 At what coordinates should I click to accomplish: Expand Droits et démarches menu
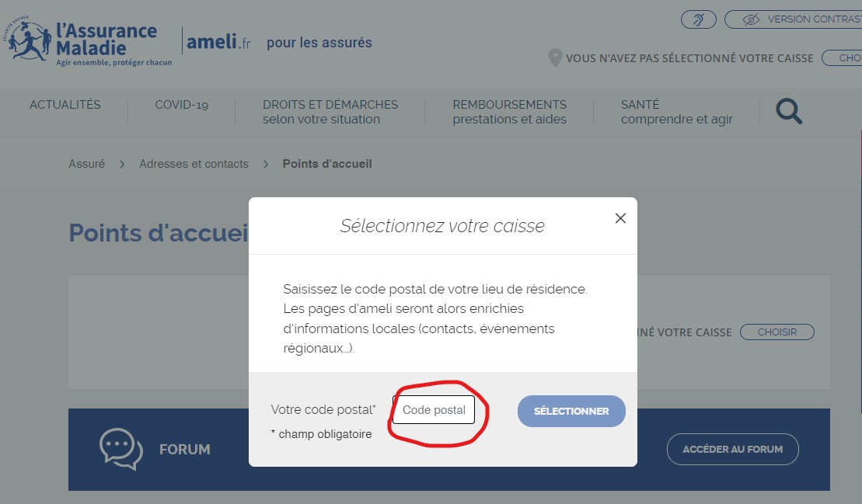(330, 112)
